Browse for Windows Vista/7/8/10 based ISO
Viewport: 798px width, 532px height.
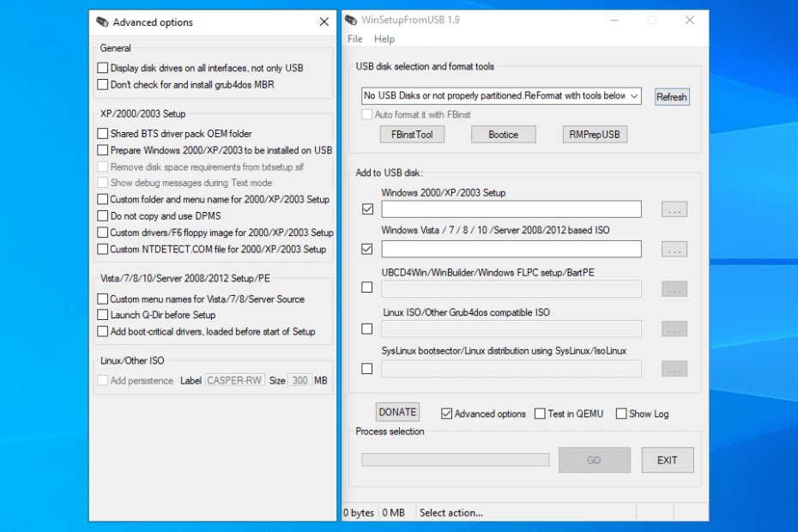(x=674, y=249)
